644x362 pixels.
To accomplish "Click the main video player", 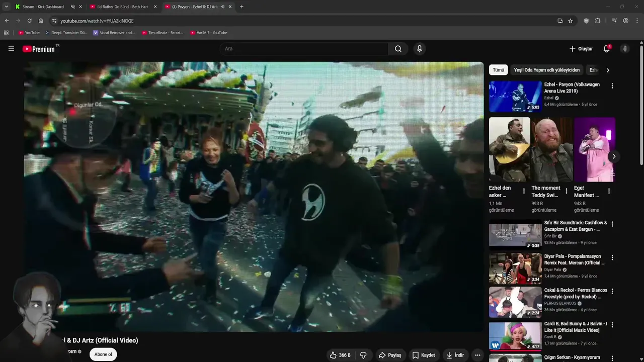I will pos(254,197).
